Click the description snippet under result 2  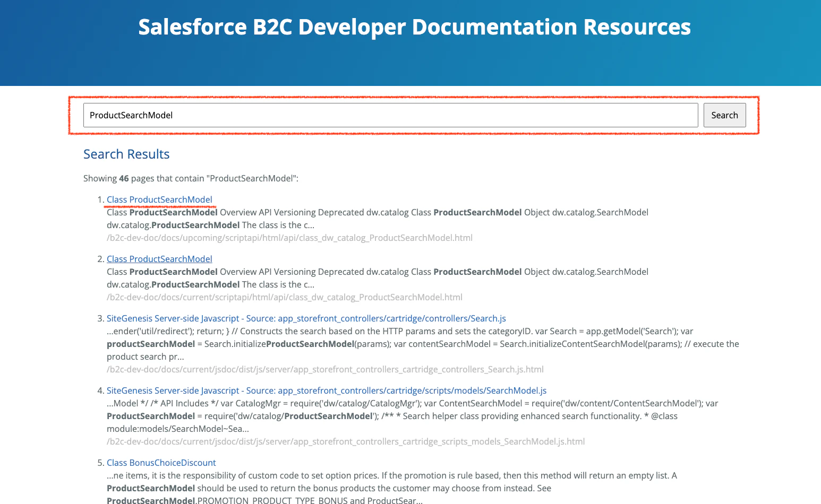tap(378, 278)
